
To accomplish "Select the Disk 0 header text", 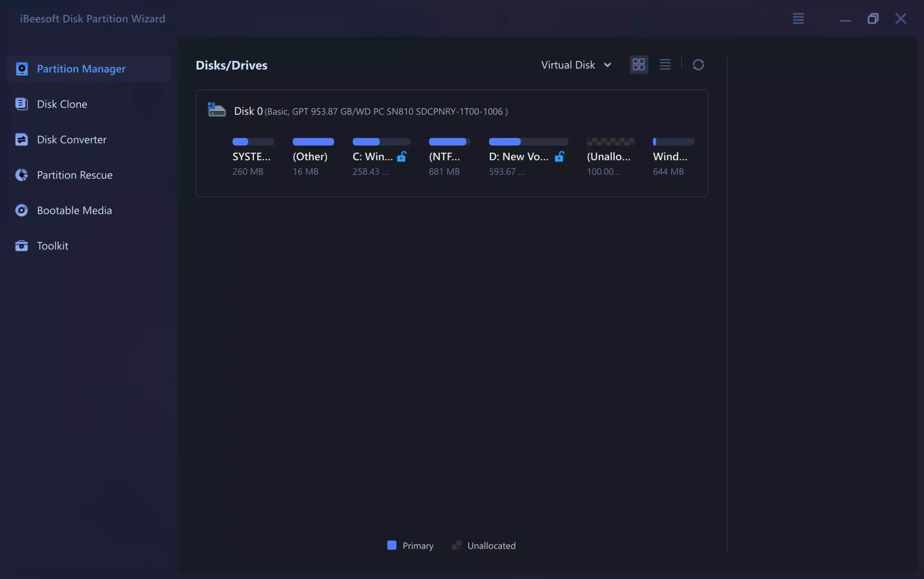I will click(371, 111).
